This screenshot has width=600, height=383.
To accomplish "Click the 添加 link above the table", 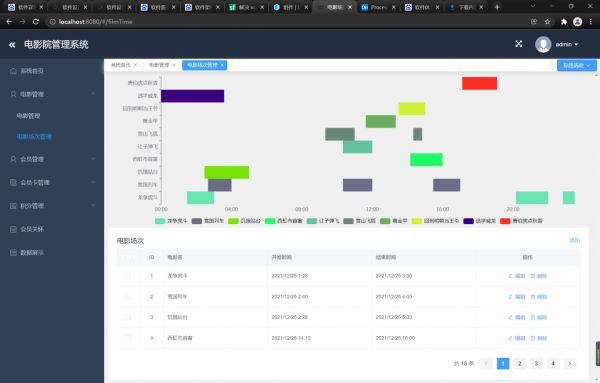I will tap(575, 240).
